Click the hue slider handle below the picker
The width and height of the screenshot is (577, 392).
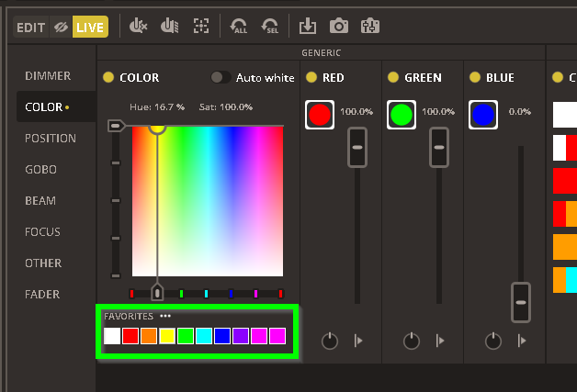tap(157, 292)
